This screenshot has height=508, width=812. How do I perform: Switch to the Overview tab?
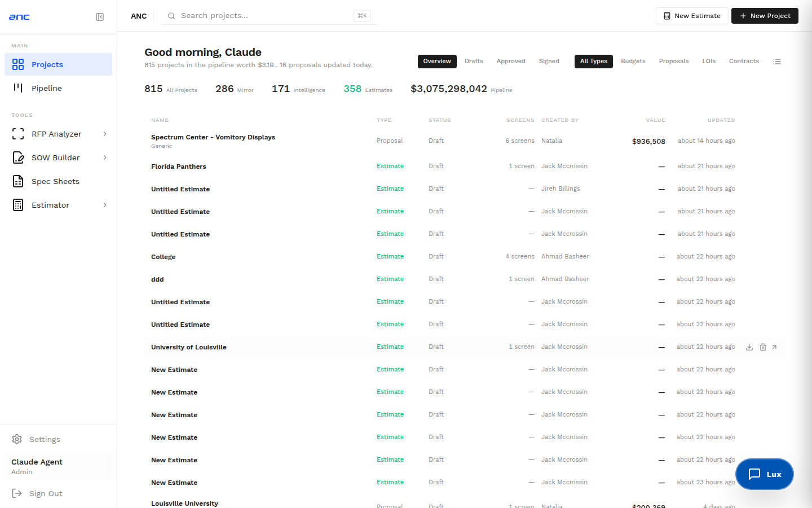click(437, 62)
